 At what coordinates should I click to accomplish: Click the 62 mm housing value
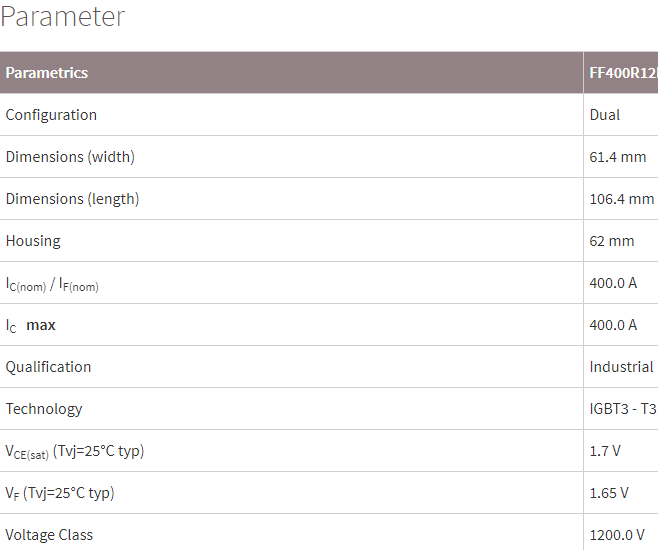[x=612, y=241]
